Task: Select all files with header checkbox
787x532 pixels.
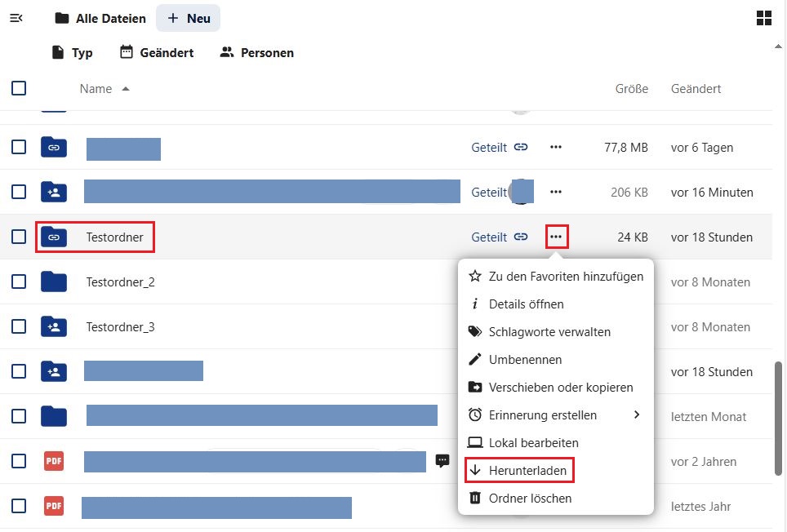Action: [19, 88]
